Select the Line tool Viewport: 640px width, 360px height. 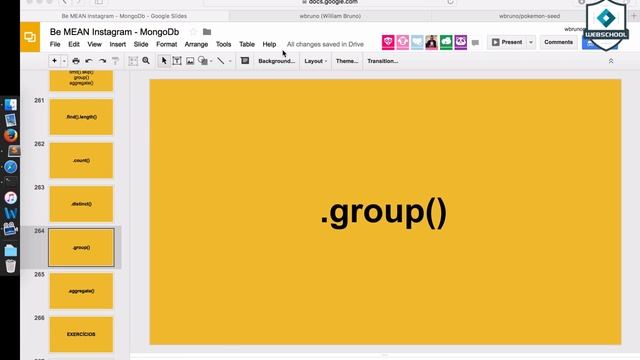click(220, 61)
